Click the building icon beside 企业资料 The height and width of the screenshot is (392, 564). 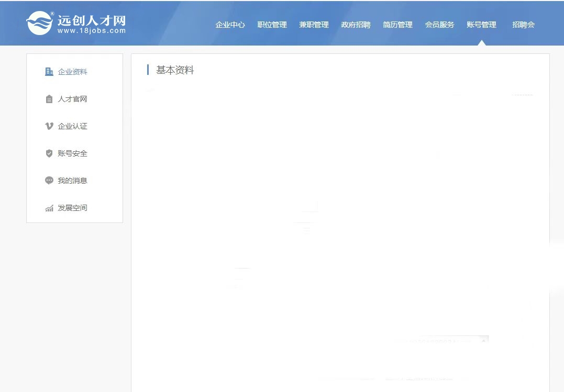(49, 72)
